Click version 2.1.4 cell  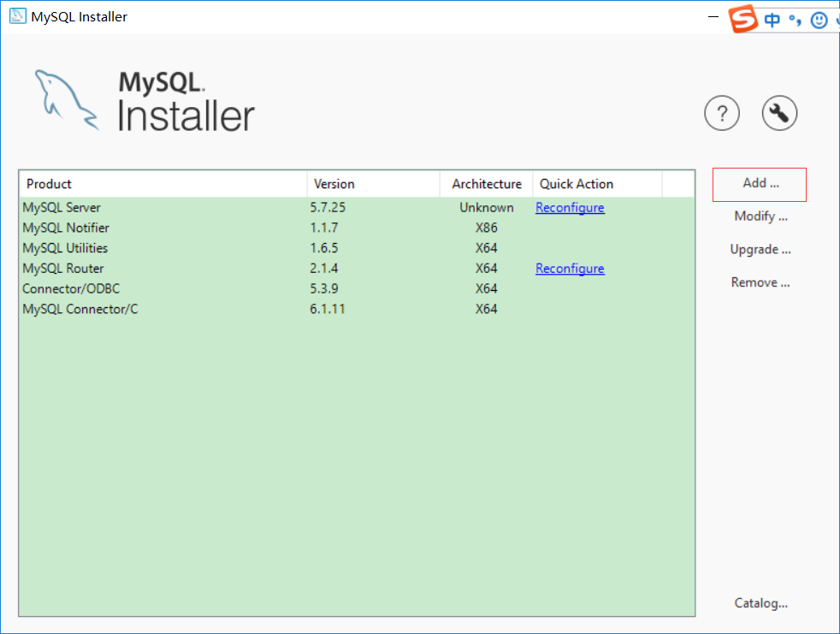click(323, 269)
